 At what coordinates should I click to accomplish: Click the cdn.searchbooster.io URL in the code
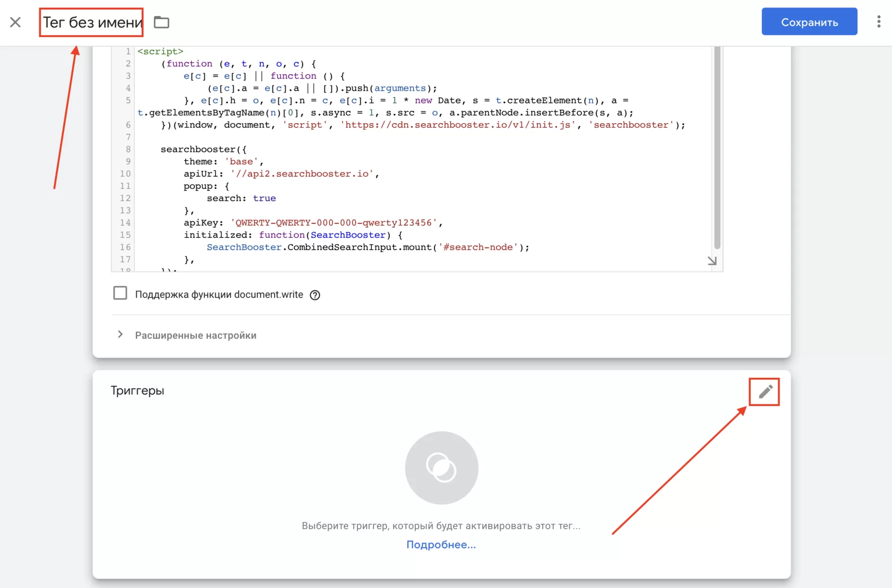458,125
